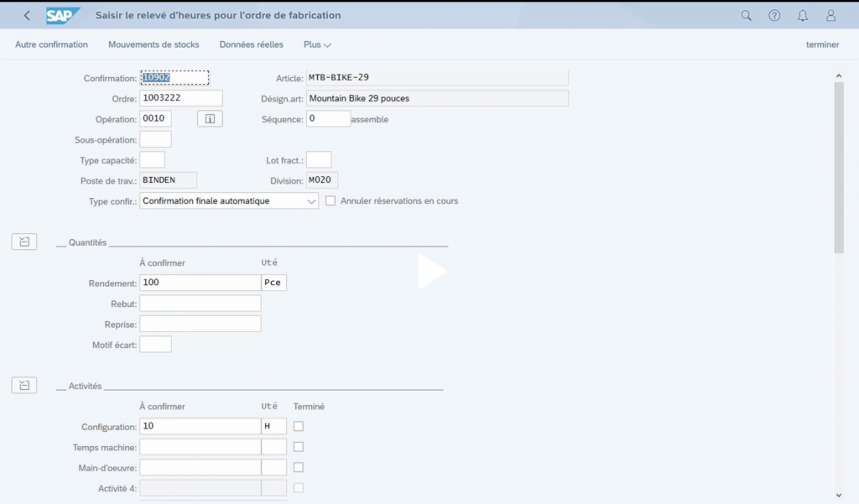Image resolution: width=859 pixels, height=504 pixels.
Task: Enable Annuler réservations en cours checkbox
Action: 331,201
